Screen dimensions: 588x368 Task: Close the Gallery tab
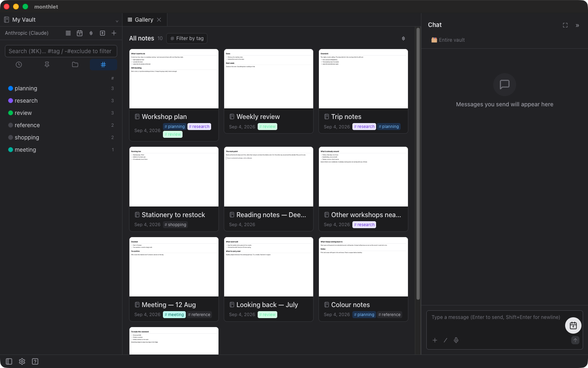click(x=159, y=20)
